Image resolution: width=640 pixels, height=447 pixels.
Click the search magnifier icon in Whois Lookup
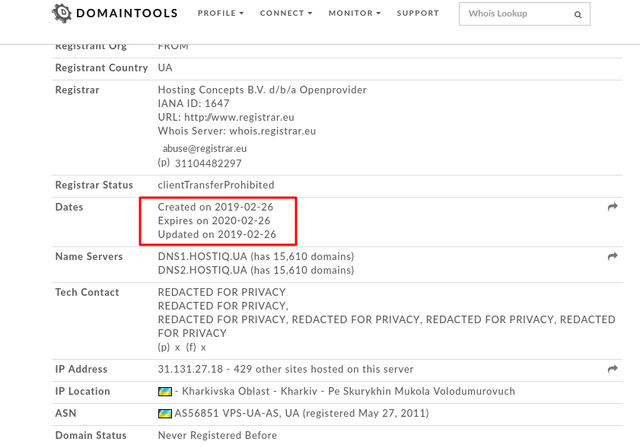pos(578,15)
